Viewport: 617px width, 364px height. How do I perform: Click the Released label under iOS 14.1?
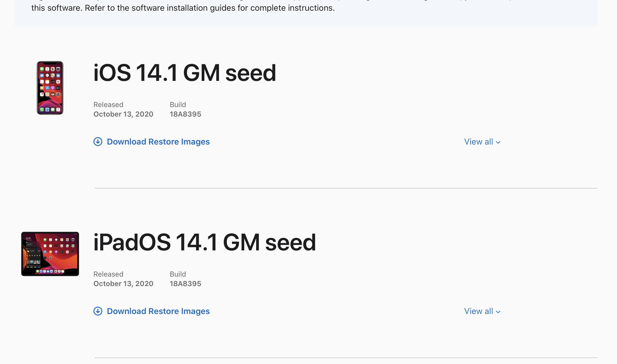[108, 105]
